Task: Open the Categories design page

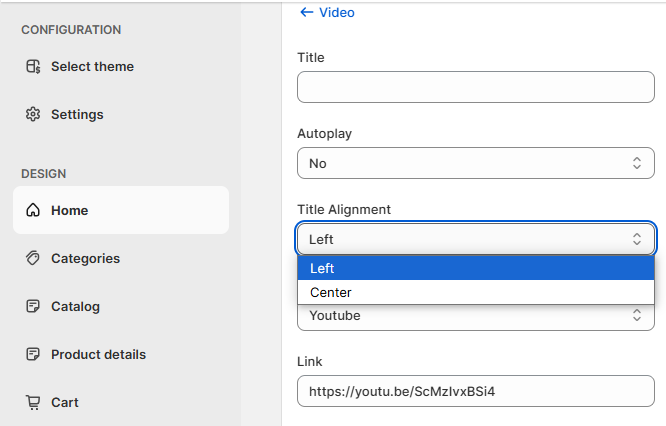Action: 121,258
